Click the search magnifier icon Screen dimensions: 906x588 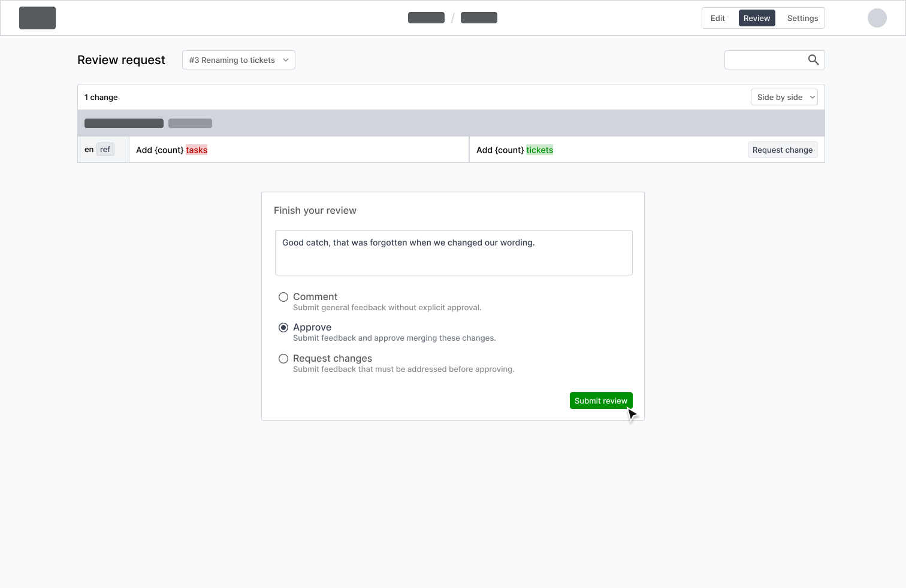pyautogui.click(x=813, y=60)
